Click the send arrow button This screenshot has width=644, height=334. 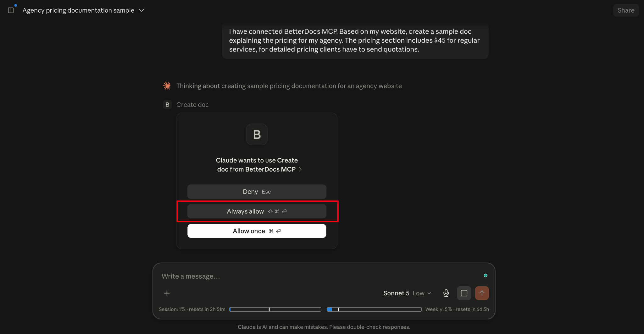tap(482, 293)
